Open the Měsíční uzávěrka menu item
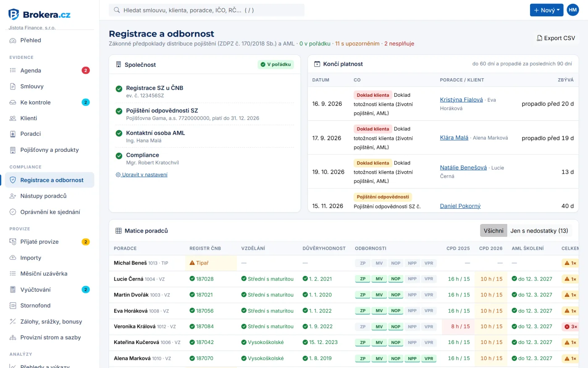This screenshot has width=588, height=368. click(50, 274)
